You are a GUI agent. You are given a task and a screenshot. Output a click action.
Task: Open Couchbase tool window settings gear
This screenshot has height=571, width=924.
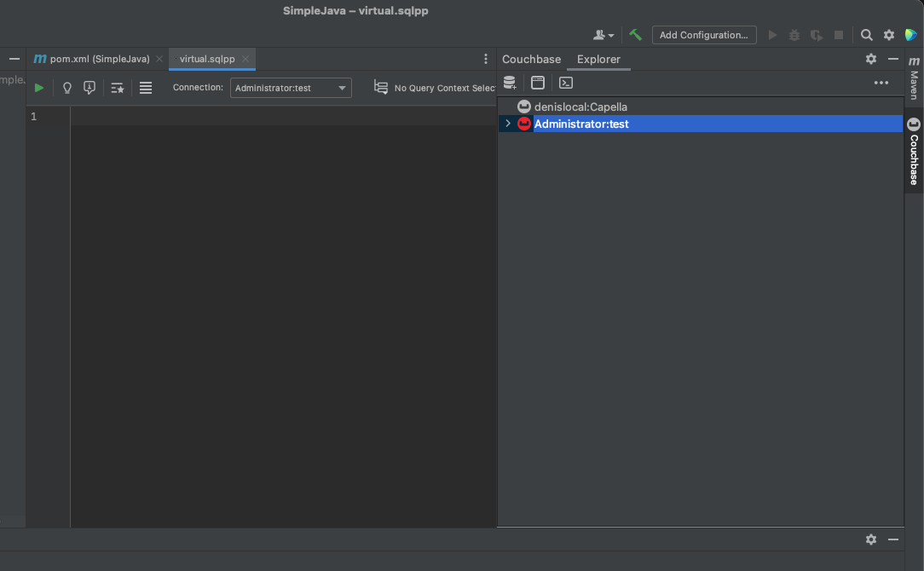click(x=871, y=58)
